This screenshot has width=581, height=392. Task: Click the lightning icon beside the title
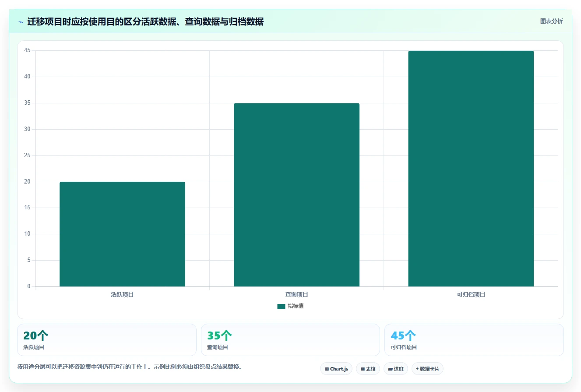[21, 21]
